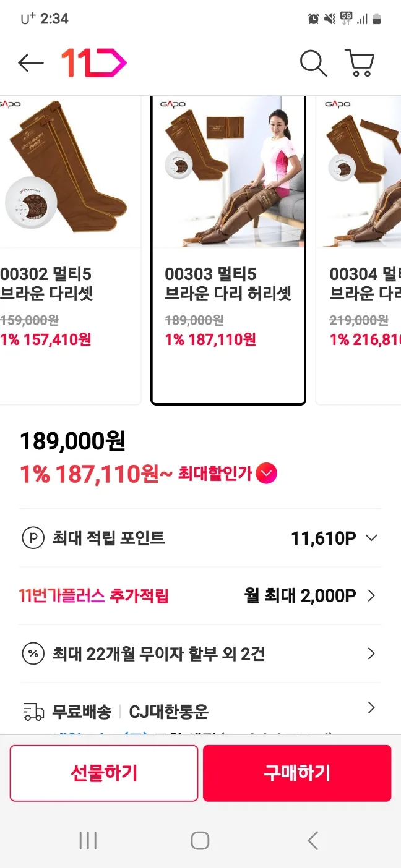This screenshot has height=868, width=401.
Task: Select 00303 멀티5 브라운 다리 허리셋 option
Action: coord(228,250)
